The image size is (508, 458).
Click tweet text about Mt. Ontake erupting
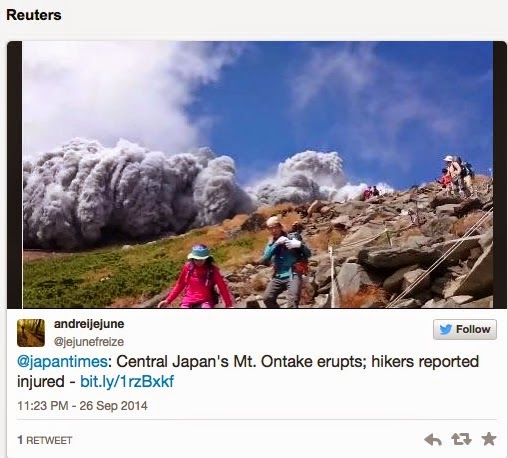click(248, 371)
